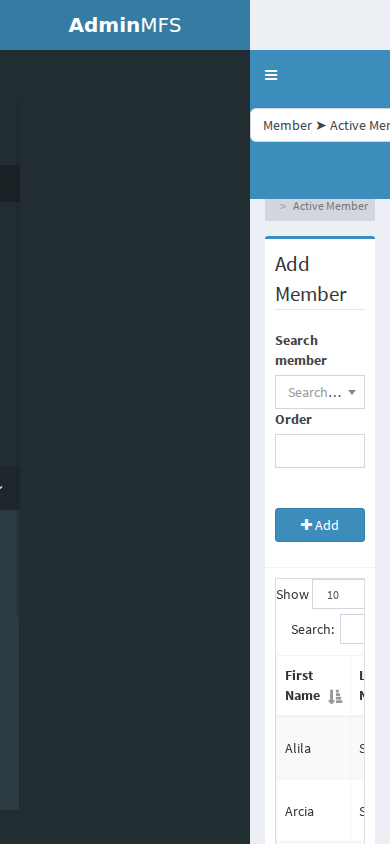Click the dark highlighted sidebar item at top-left
The height and width of the screenshot is (844, 390).
[10, 184]
